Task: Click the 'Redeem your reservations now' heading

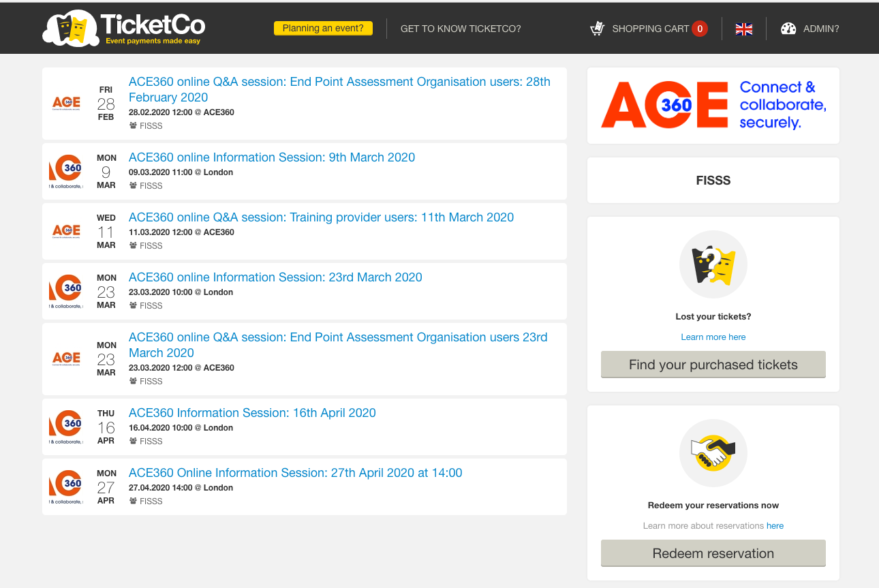Action: pos(713,506)
